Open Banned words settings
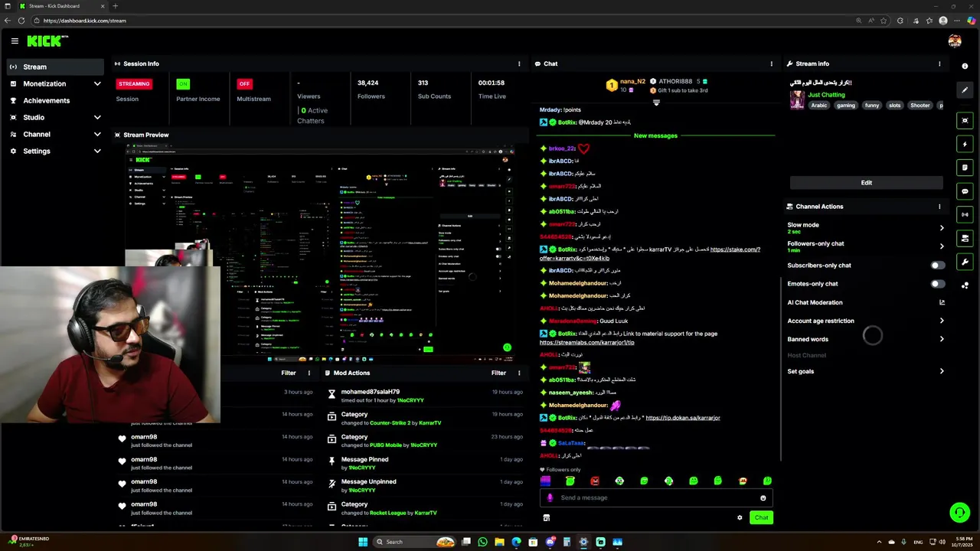 [x=866, y=340]
